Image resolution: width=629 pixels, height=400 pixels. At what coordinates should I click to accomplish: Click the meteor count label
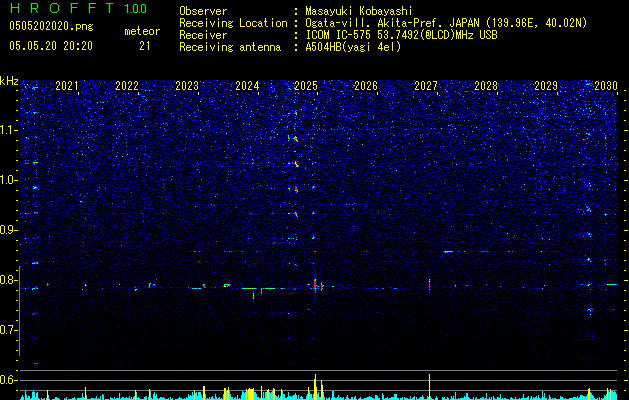point(142,31)
